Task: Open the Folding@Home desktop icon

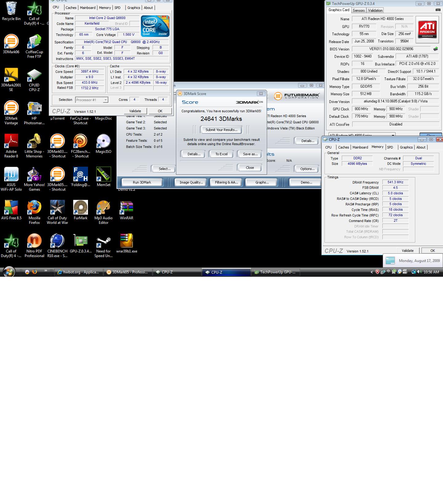Action: [80, 177]
